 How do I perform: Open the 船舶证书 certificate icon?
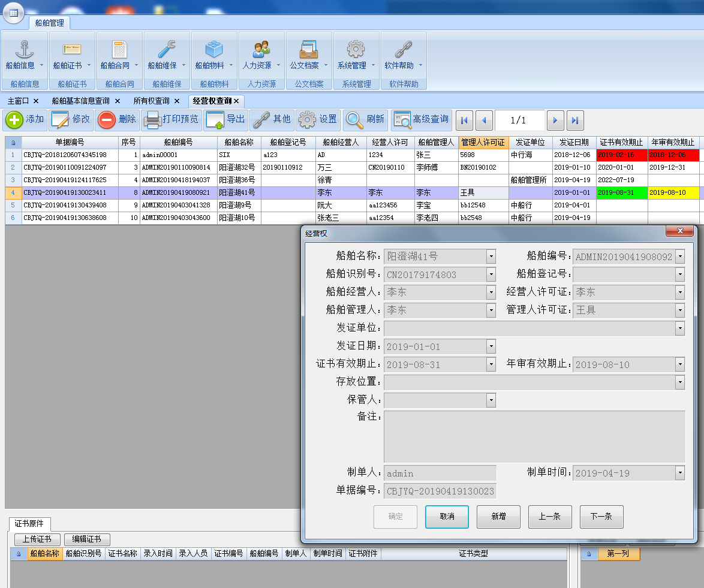tap(72, 49)
